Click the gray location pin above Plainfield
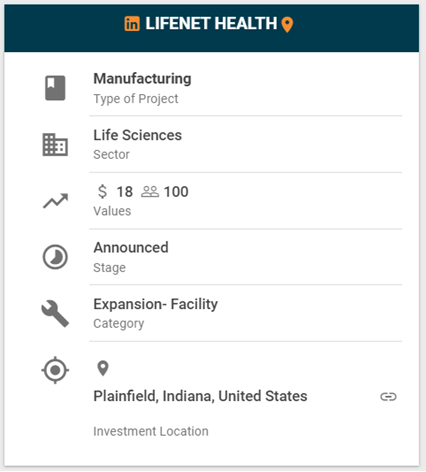This screenshot has height=472, width=426. 103,368
